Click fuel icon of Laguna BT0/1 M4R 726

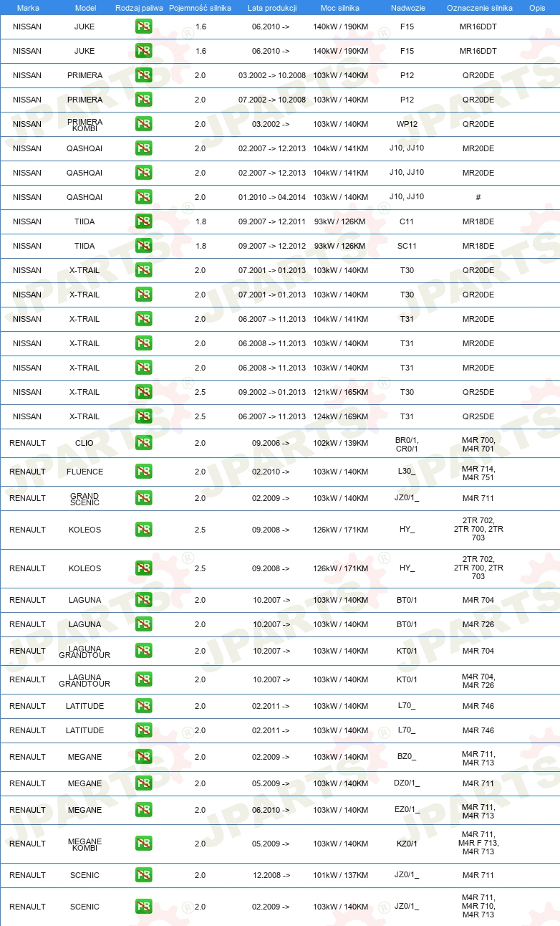click(x=143, y=624)
